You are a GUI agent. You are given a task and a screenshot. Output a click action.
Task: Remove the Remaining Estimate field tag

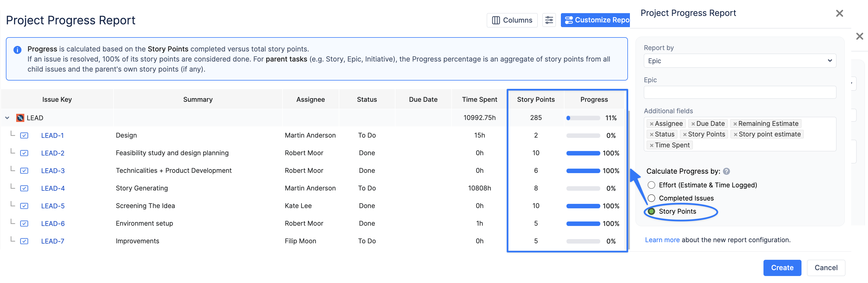[735, 124]
